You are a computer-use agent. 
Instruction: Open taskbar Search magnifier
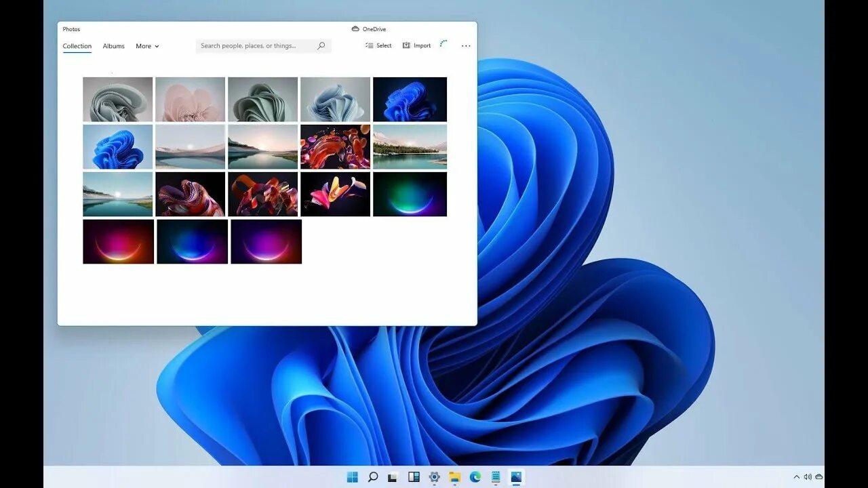373,477
